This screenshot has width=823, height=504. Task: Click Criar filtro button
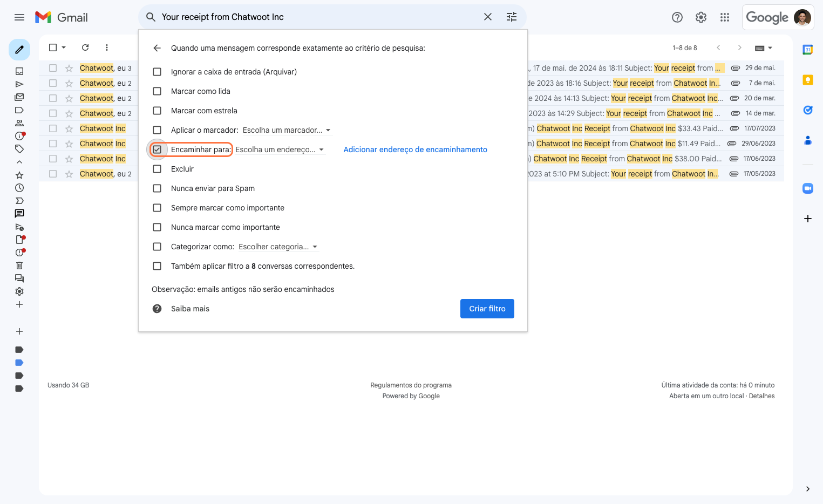point(487,309)
